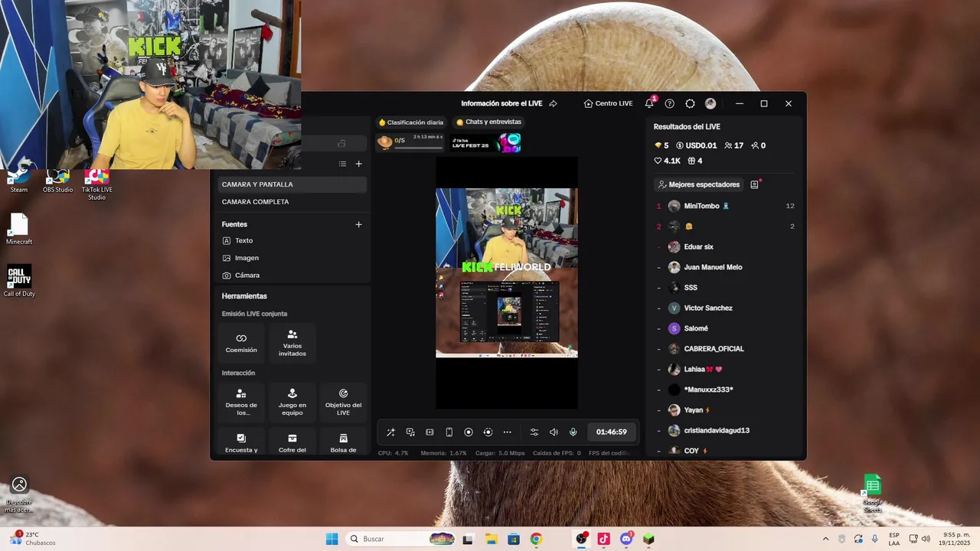Image resolution: width=980 pixels, height=551 pixels.
Task: Click the share arrow beside Información sobre el LIVE
Action: [553, 103]
